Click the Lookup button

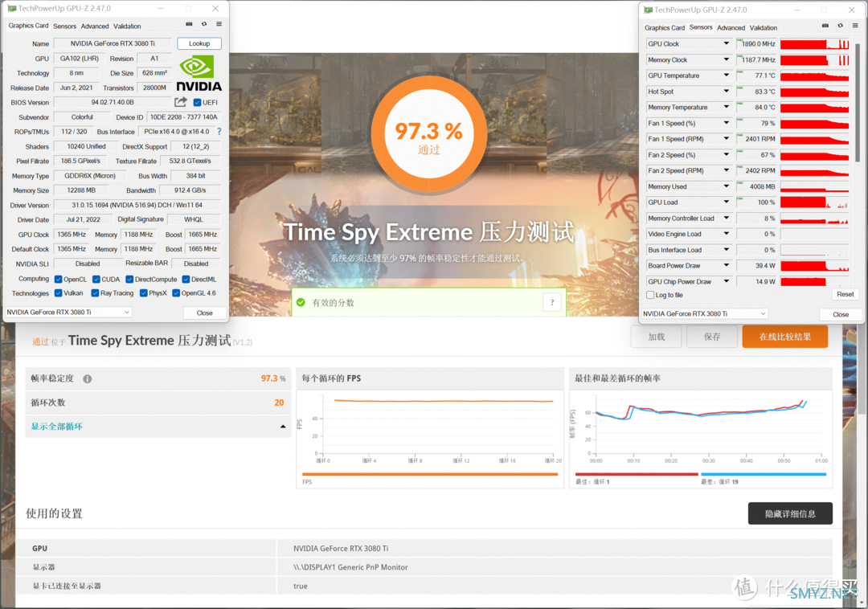point(199,43)
